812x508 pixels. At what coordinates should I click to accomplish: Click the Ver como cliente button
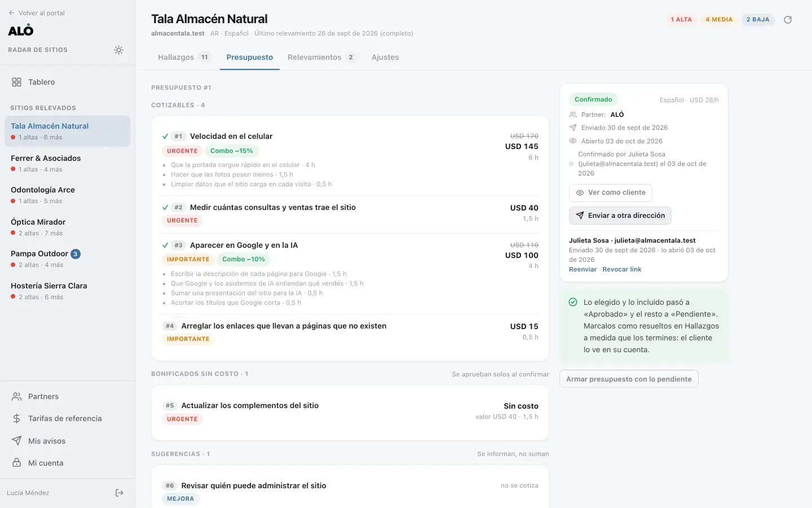click(x=611, y=193)
